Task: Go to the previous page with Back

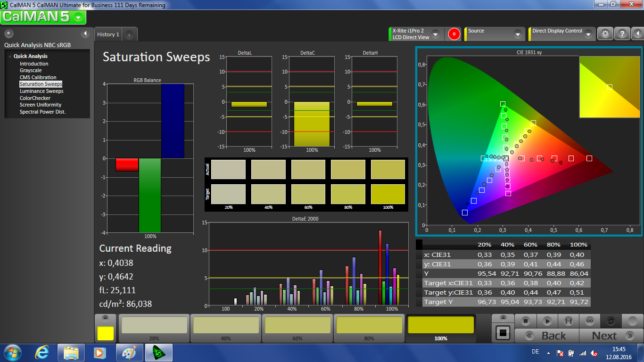Action: coord(547,336)
